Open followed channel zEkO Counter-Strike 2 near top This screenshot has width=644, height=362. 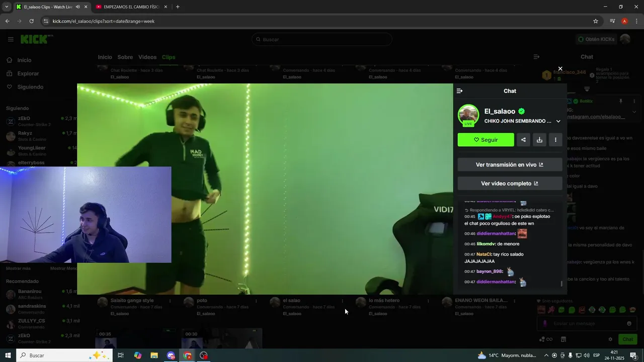[x=40, y=121]
